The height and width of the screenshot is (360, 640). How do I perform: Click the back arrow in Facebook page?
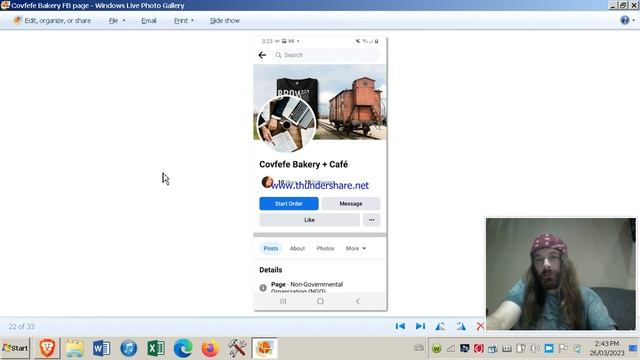coord(262,55)
